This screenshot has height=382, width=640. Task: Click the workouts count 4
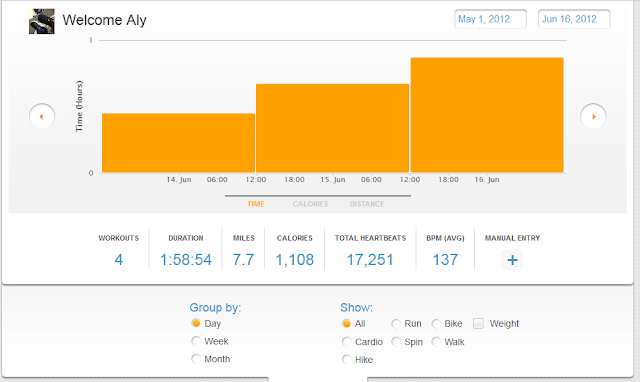click(118, 260)
